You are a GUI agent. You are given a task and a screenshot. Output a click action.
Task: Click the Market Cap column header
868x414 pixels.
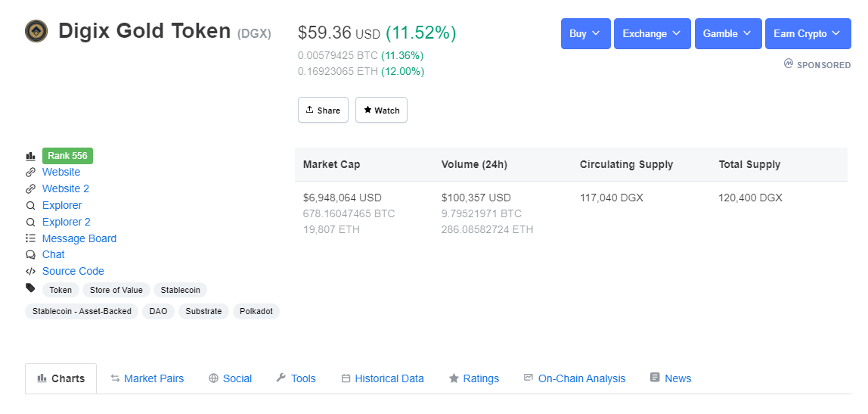pyautogui.click(x=332, y=164)
